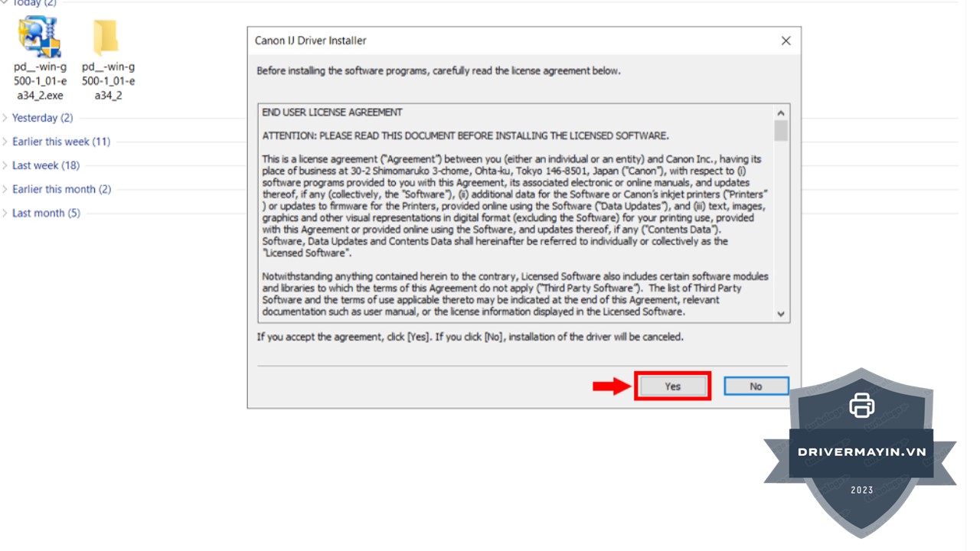
Task: Click the up arrow of the license scrollbar
Action: point(781,113)
